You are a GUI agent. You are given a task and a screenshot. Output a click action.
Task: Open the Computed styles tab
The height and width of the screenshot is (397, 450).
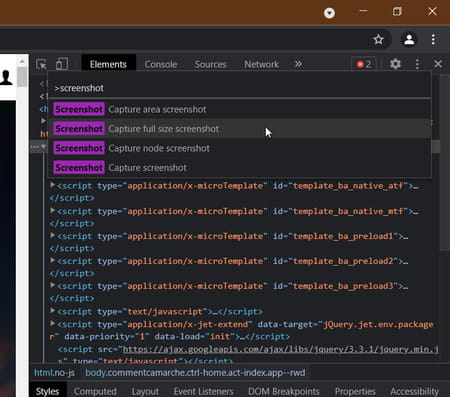95,391
